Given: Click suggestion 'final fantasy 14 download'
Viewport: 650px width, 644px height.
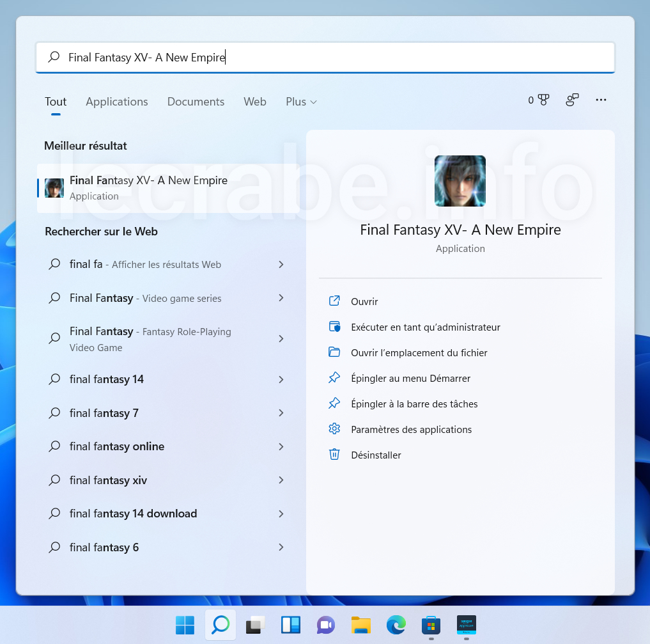Looking at the screenshot, I should pyautogui.click(x=168, y=514).
